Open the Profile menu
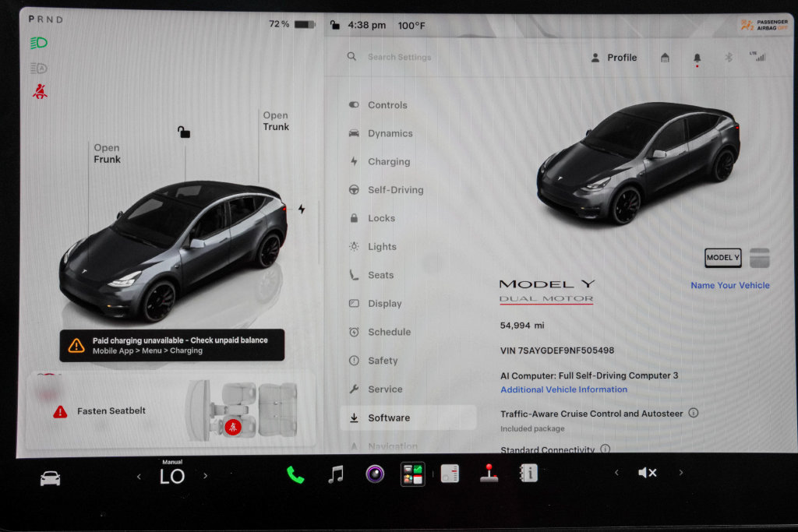Screen dimensions: 798x532 point(614,58)
